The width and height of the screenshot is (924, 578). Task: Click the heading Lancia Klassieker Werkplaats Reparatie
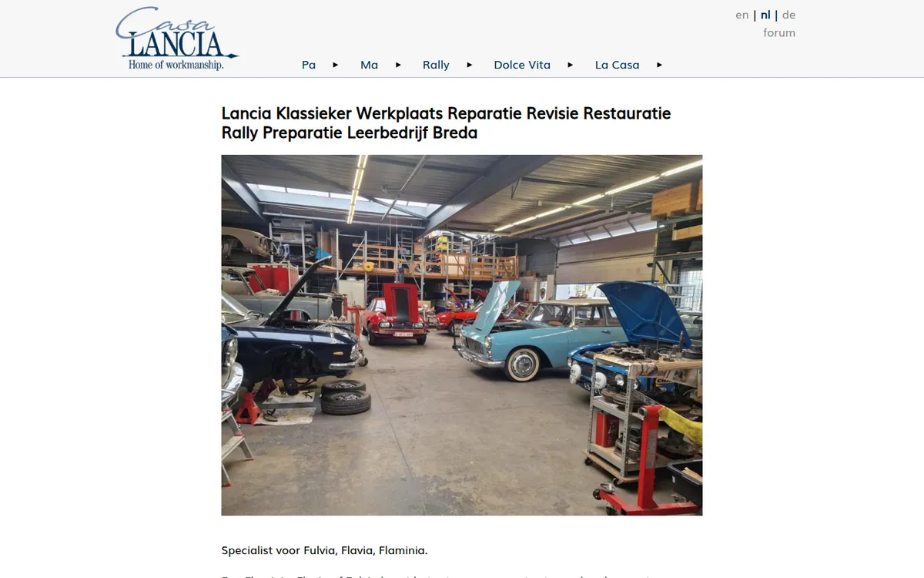446,123
